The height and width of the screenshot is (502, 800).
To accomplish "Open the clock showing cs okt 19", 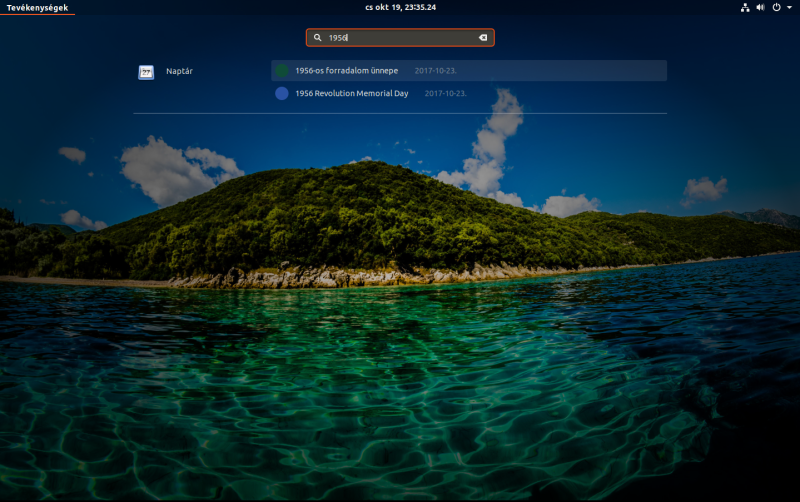I will 401,7.
